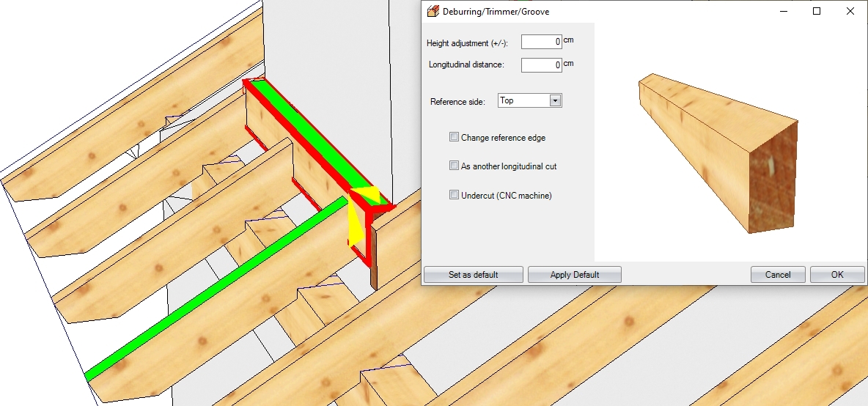Cancel the Deburring/Trimmer/Groove dialog
The height and width of the screenshot is (406, 868).
[778, 275]
